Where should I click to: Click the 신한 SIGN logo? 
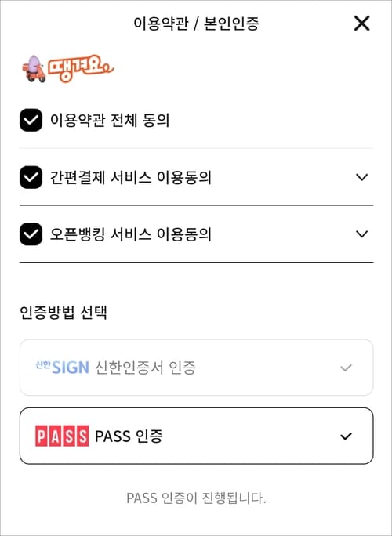tap(62, 368)
